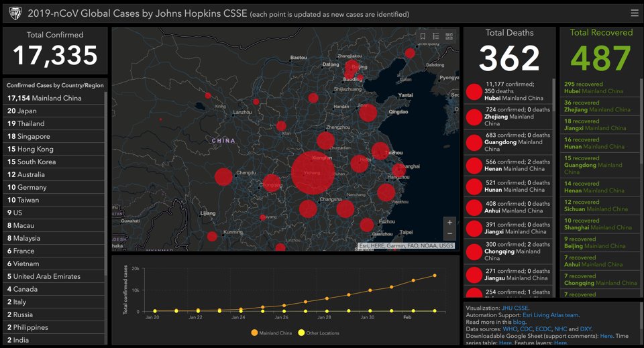The image size is (644, 348).
Task: Click red circle icon beside Zhejiang entry
Action: (x=474, y=117)
